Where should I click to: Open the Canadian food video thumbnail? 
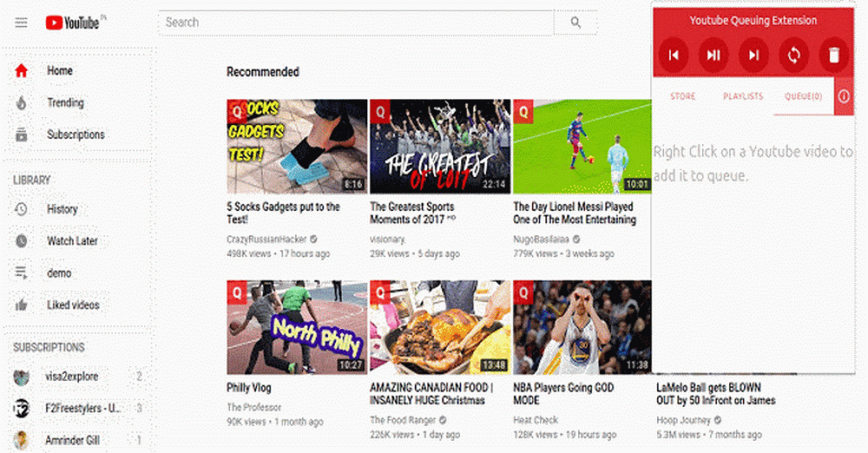click(441, 327)
